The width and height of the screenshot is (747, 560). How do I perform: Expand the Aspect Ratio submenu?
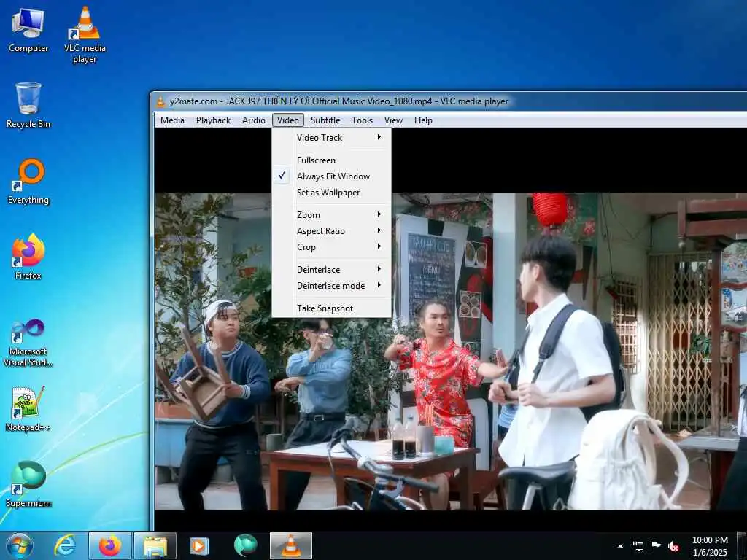pos(332,231)
